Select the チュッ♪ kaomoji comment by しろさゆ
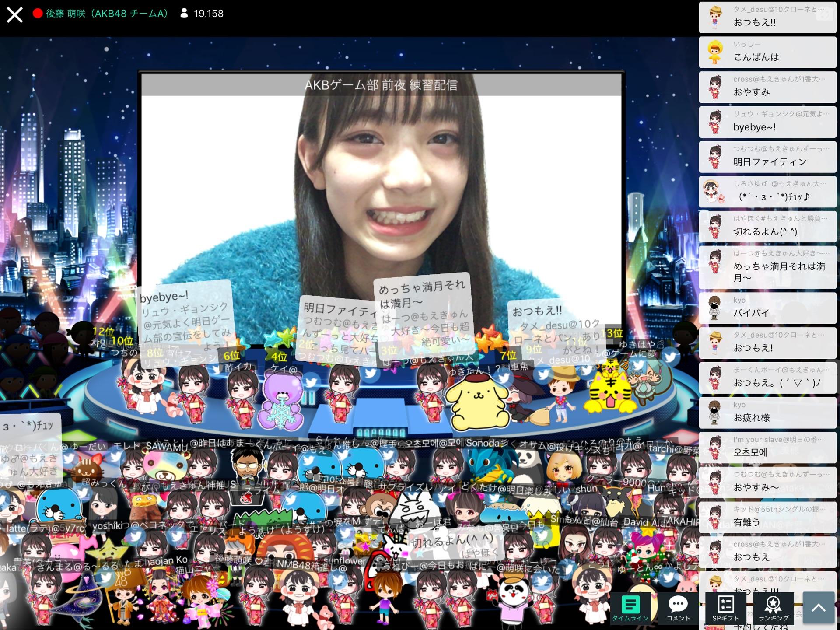Viewport: 840px width, 630px height. [767, 192]
